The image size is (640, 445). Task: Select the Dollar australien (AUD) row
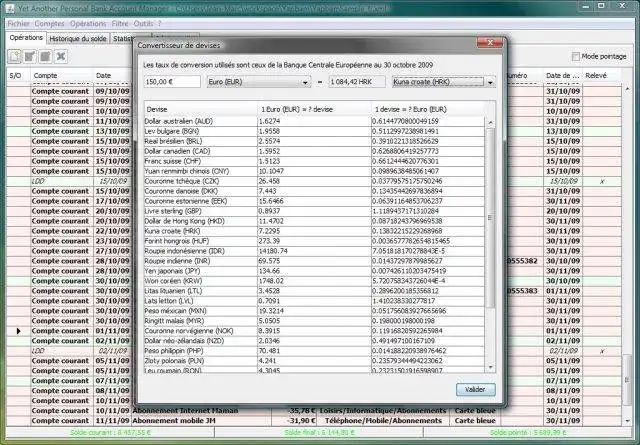(x=314, y=121)
